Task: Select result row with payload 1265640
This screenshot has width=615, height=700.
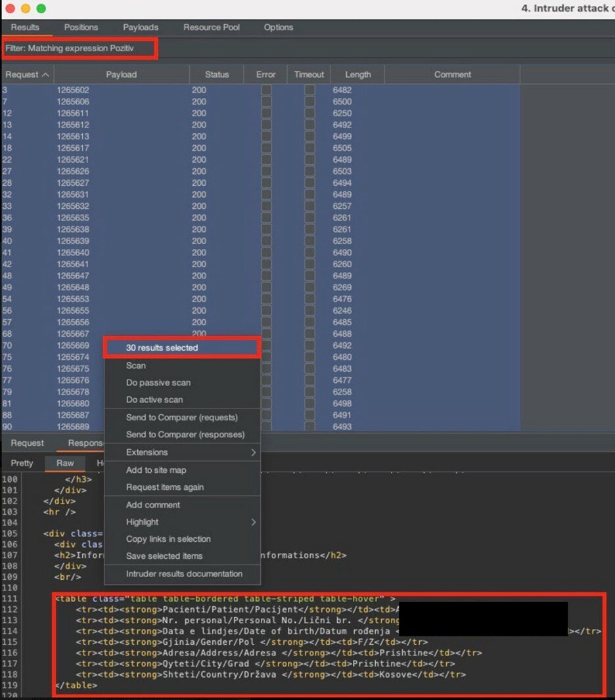Action: pyautogui.click(x=261, y=252)
